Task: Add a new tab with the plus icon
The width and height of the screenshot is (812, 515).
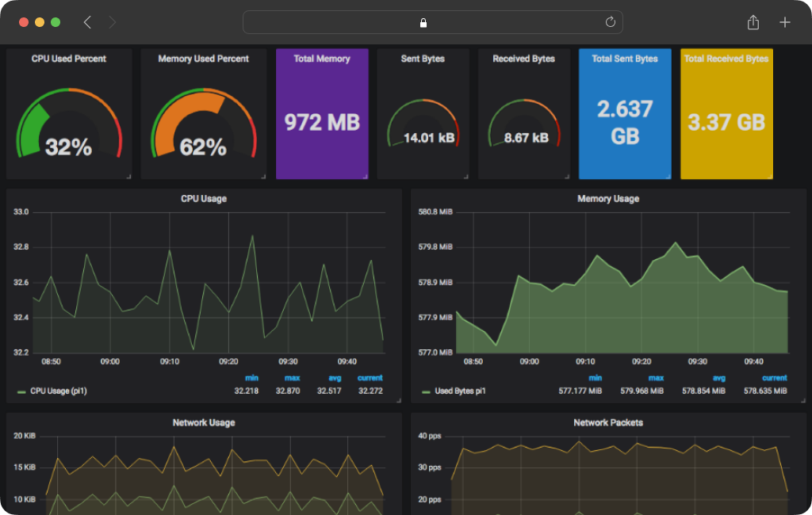Action: click(x=784, y=22)
